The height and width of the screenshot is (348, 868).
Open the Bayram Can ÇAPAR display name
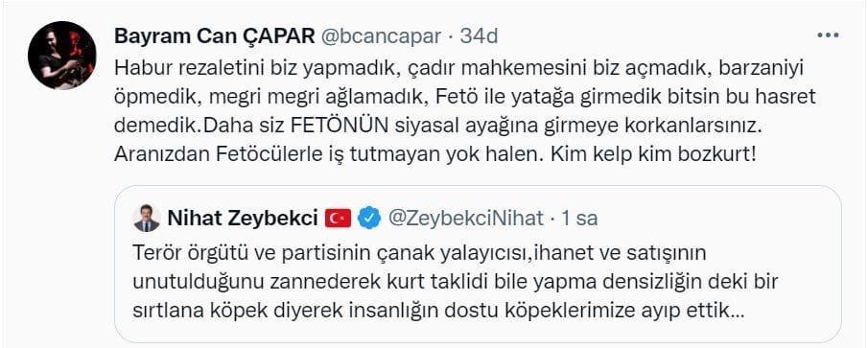[x=214, y=36]
